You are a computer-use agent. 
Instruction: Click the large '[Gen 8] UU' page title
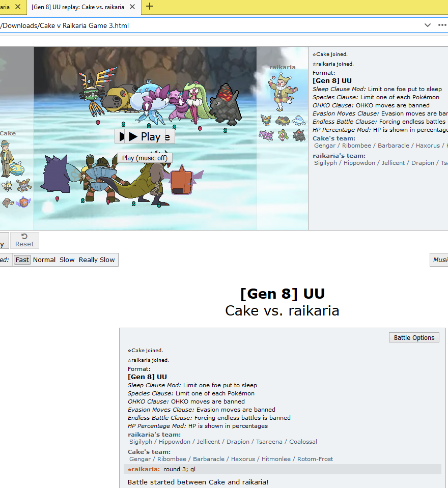pos(283,294)
